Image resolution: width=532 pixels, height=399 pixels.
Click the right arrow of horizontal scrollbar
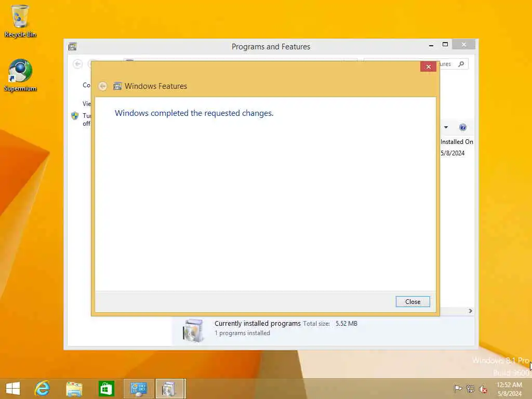click(470, 311)
